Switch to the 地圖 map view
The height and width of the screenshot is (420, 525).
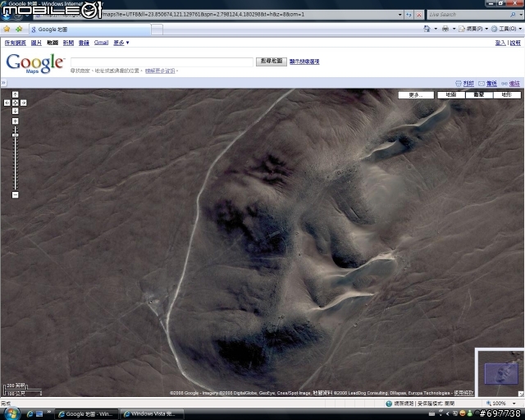(451, 95)
